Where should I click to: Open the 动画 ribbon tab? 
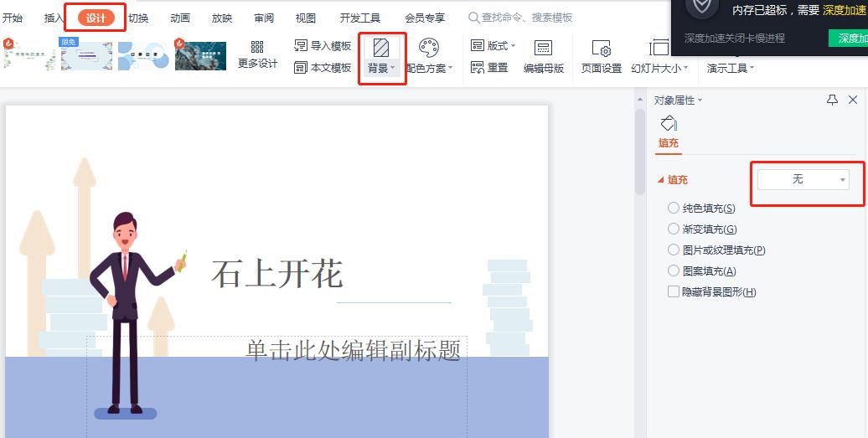(x=180, y=18)
